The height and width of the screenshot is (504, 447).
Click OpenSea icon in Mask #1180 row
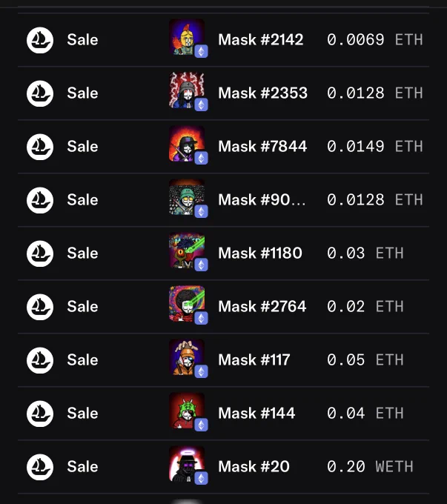pyautogui.click(x=40, y=253)
